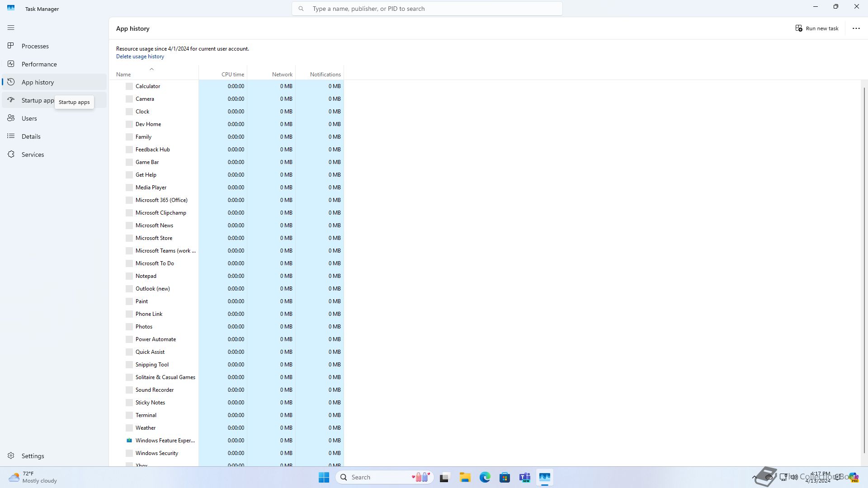Click the App history clock icon
This screenshot has width=868, height=488.
[x=11, y=82]
